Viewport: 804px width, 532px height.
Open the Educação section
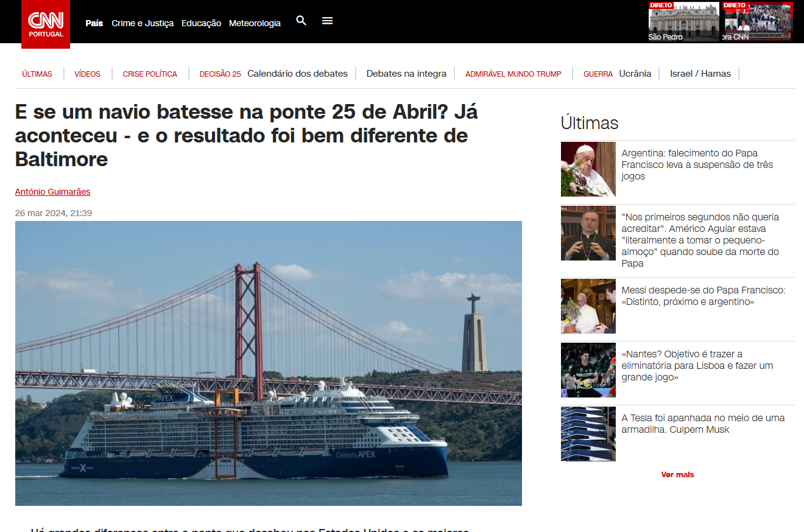[x=201, y=23]
